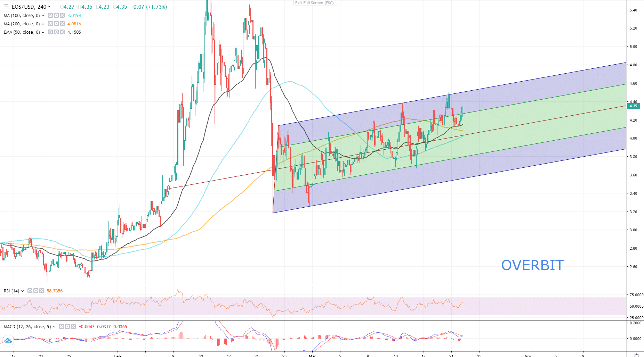Click the 2.60 price axis label
Image resolution: width=644 pixels, height=357 pixels.
point(633,267)
